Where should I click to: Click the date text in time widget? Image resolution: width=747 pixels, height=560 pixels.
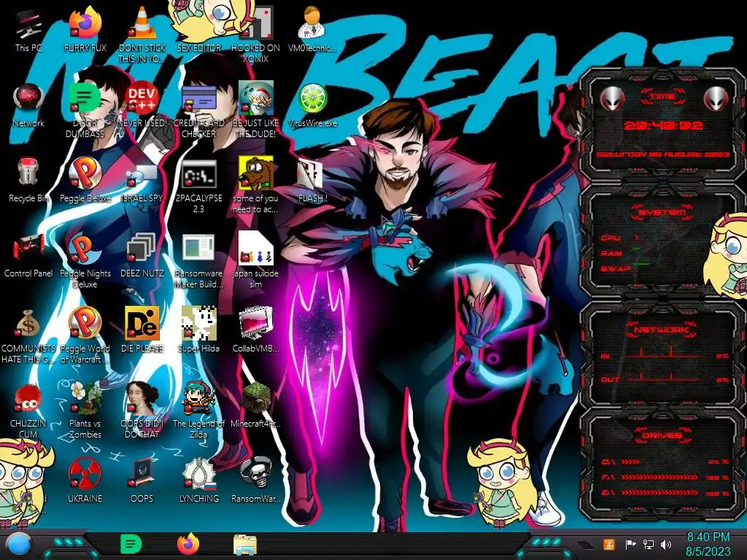pyautogui.click(x=662, y=155)
